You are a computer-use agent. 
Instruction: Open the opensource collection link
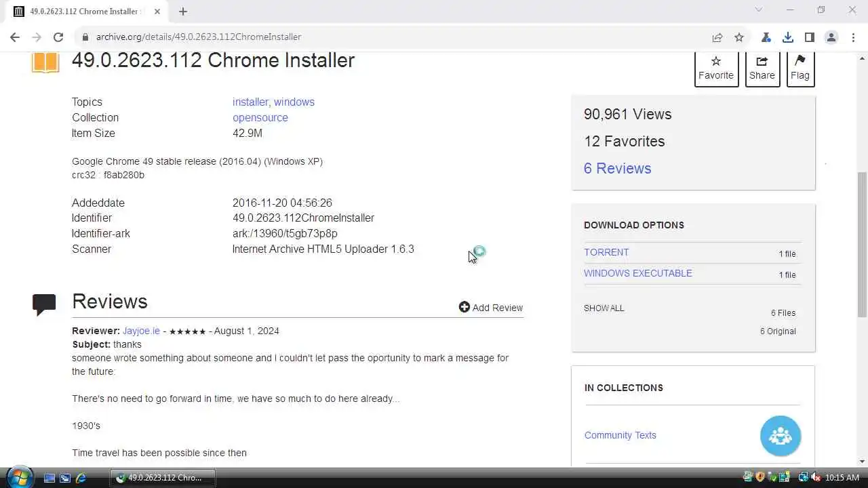pyautogui.click(x=260, y=117)
